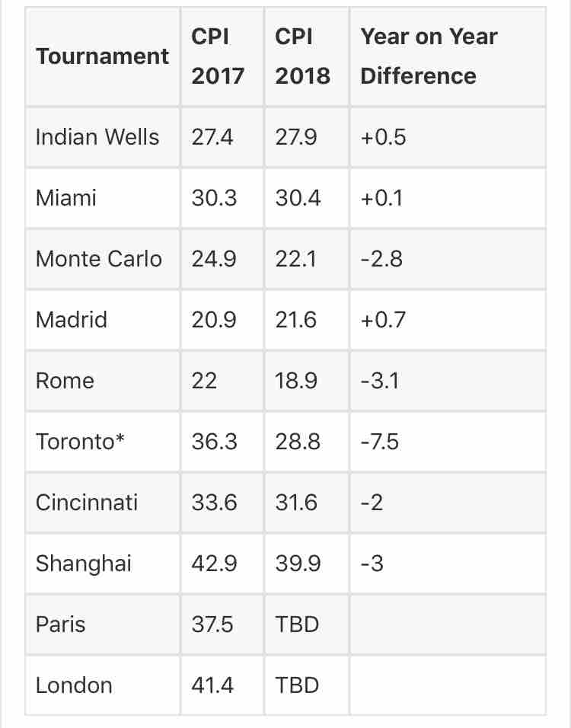Select the Shanghai -3 difference cell
This screenshot has width=571, height=728.
click(448, 564)
